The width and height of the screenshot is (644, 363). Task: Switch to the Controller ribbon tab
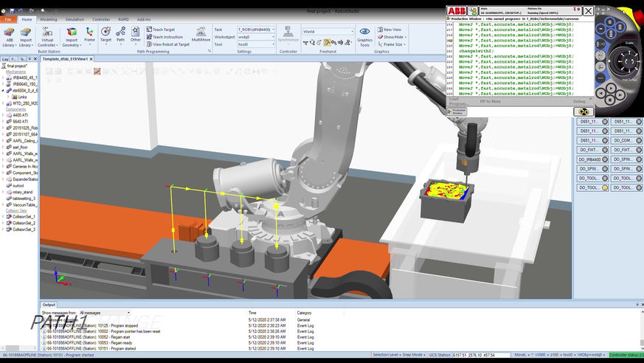pos(101,19)
